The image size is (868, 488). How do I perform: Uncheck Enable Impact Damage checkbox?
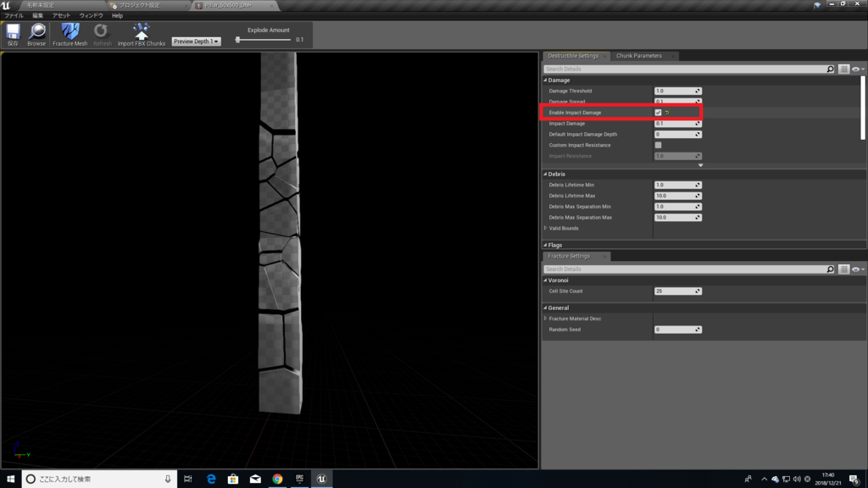coord(658,113)
